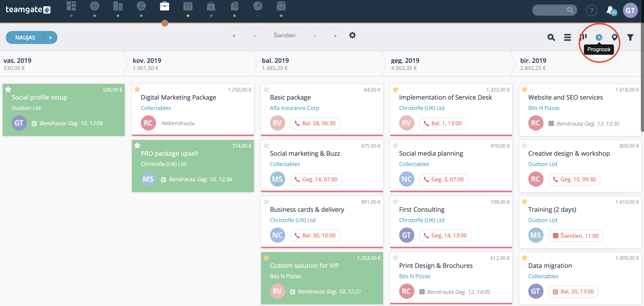This screenshot has width=644, height=306.
Task: Click the Bal. 28, 06:30 call activity
Action: 315,123
